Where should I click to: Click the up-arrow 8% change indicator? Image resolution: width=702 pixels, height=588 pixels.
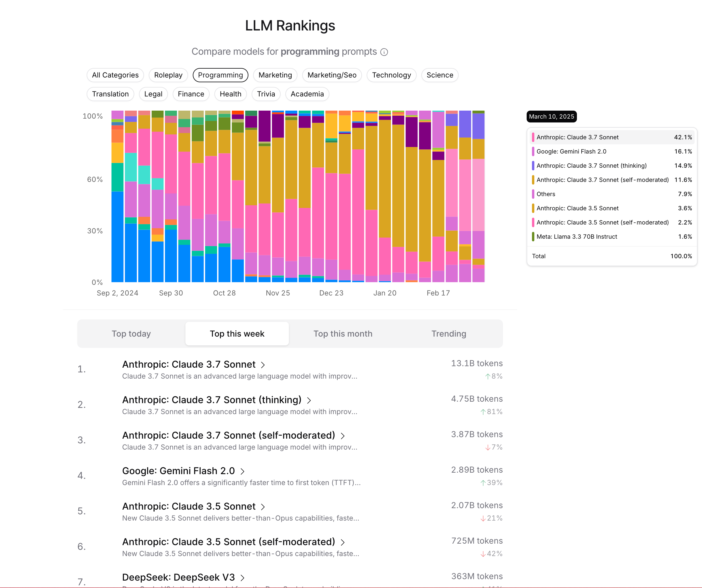[494, 377]
